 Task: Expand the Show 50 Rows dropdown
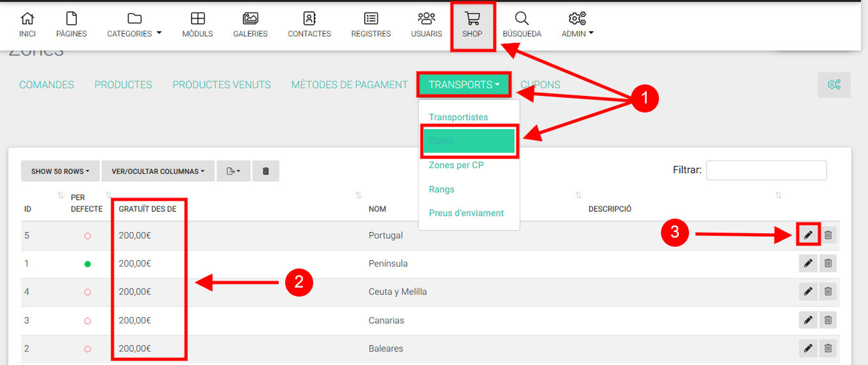[x=60, y=171]
